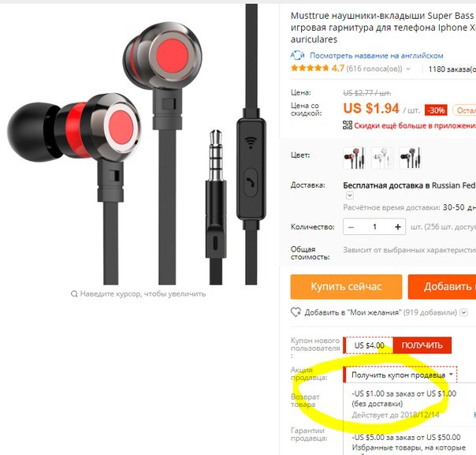The width and height of the screenshot is (476, 455).
Task: Decrease quantity with the minus button
Action: tap(351, 227)
